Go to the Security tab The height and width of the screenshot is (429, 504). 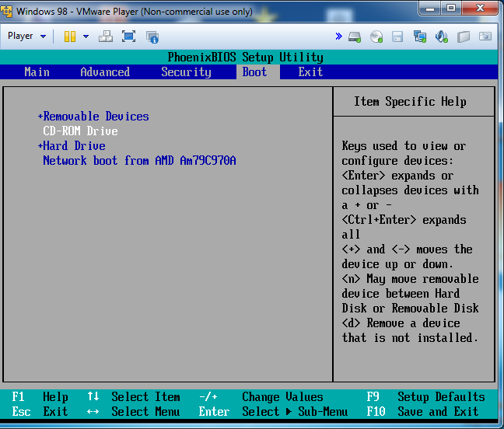point(186,71)
